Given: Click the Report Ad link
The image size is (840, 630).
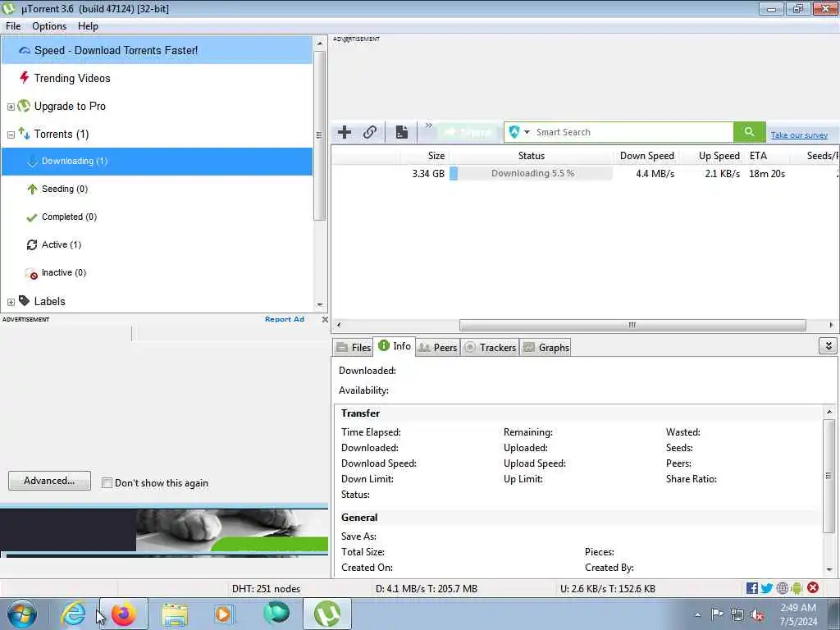Looking at the screenshot, I should 285,319.
